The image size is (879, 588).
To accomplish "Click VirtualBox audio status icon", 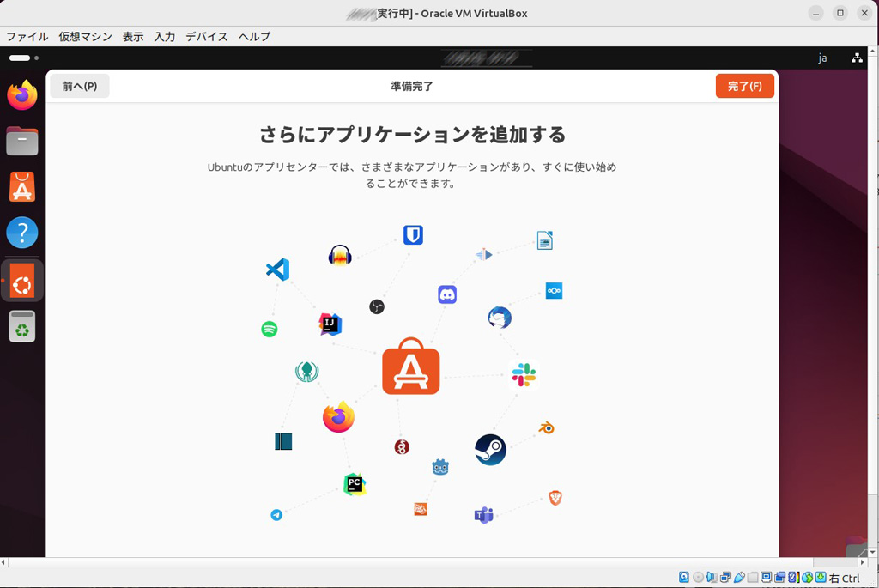I will pos(712,578).
